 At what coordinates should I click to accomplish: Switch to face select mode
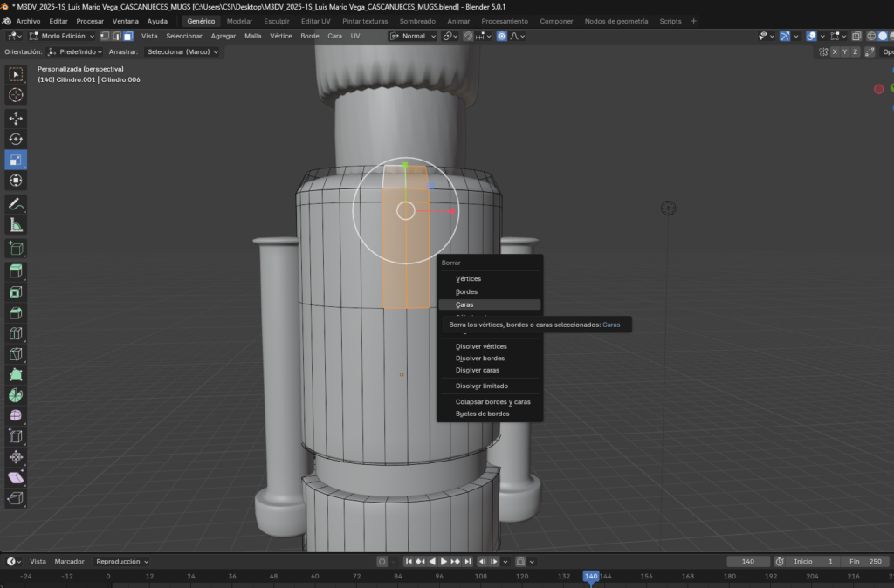(127, 36)
